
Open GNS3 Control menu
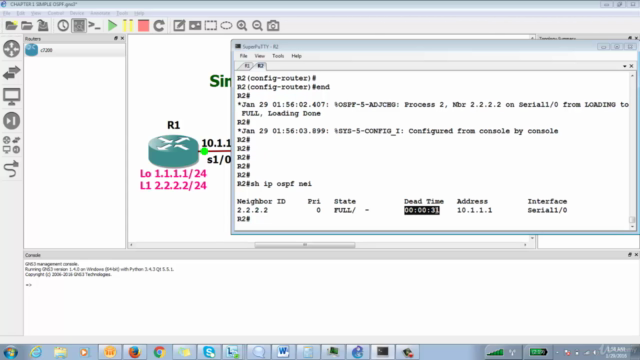tap(56, 13)
